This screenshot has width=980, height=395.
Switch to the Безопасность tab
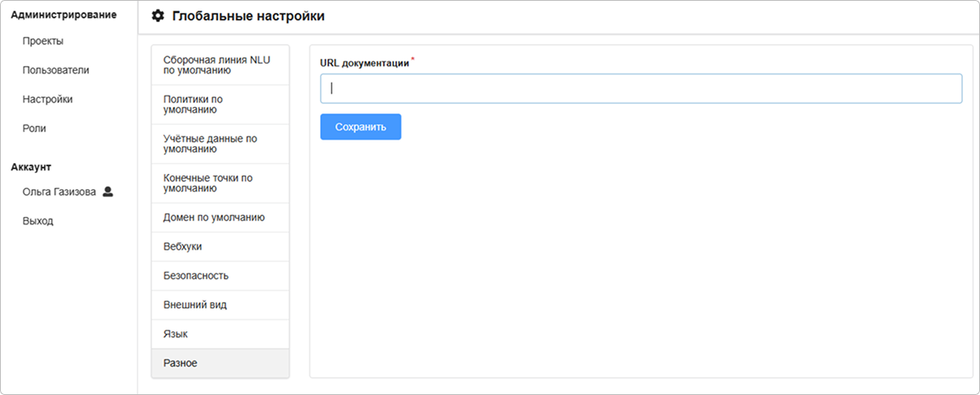220,276
